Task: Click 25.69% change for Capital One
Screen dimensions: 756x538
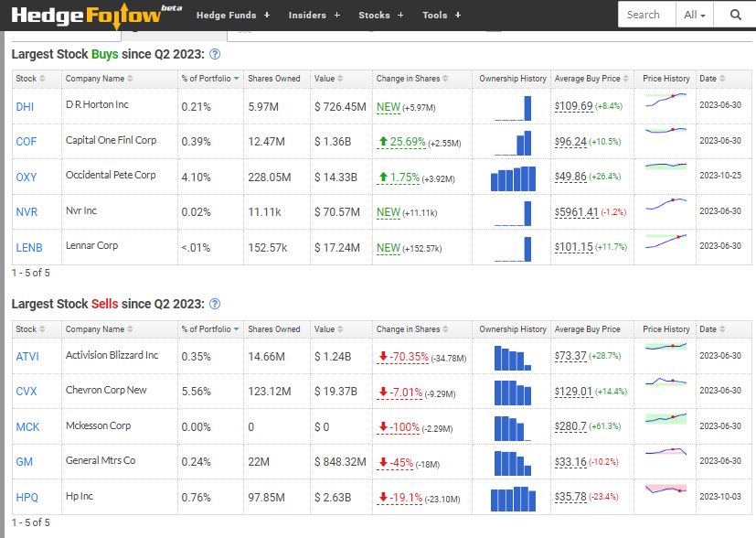Action: click(401, 142)
